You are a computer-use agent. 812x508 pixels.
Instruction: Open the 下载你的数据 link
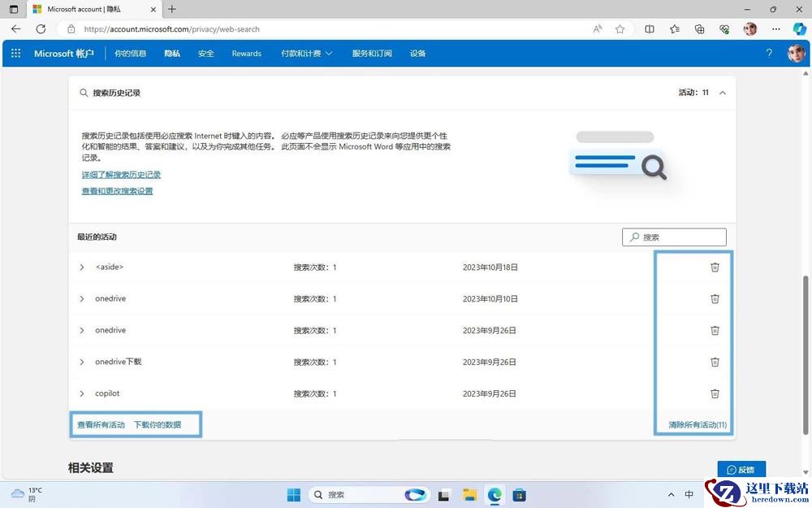(x=158, y=424)
